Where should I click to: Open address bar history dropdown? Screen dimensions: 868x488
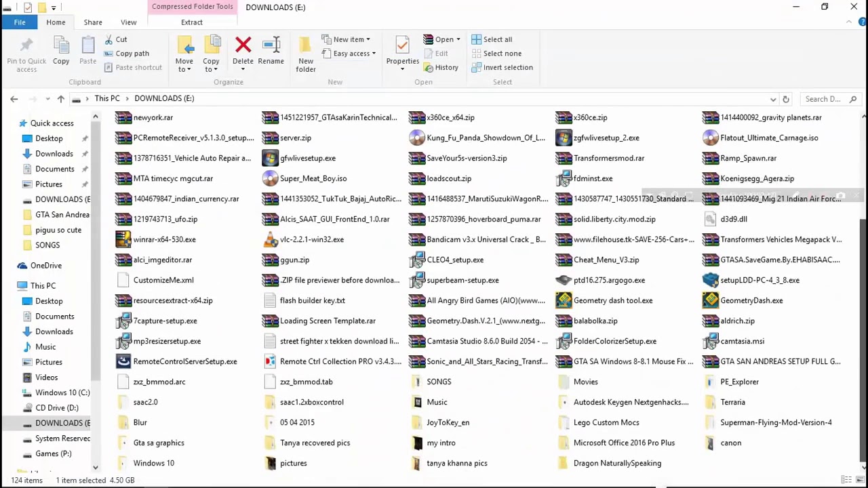click(773, 99)
